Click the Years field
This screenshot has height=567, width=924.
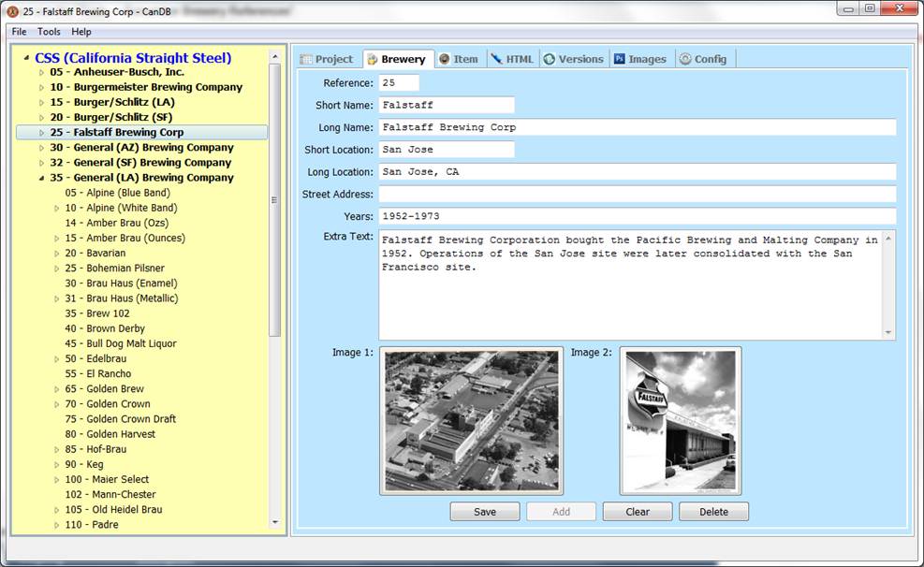click(638, 216)
